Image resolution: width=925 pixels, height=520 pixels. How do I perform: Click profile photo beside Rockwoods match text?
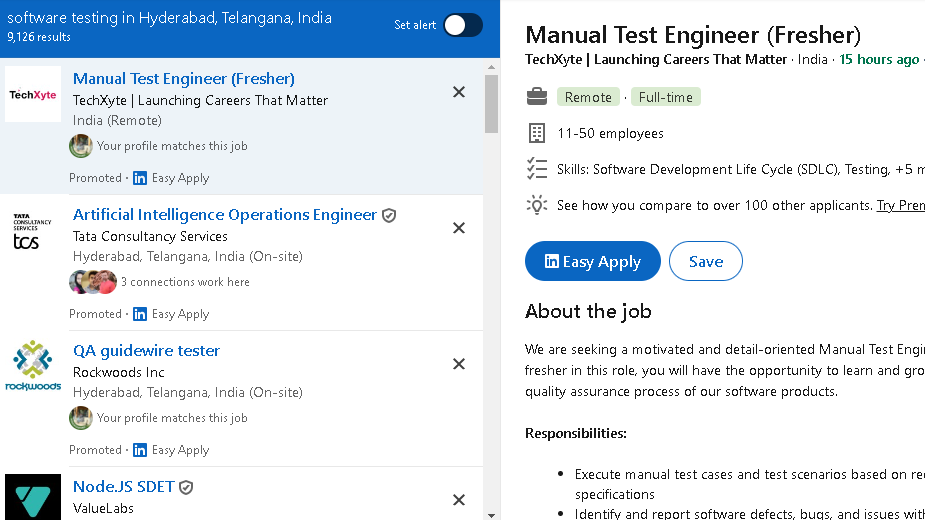tap(81, 418)
